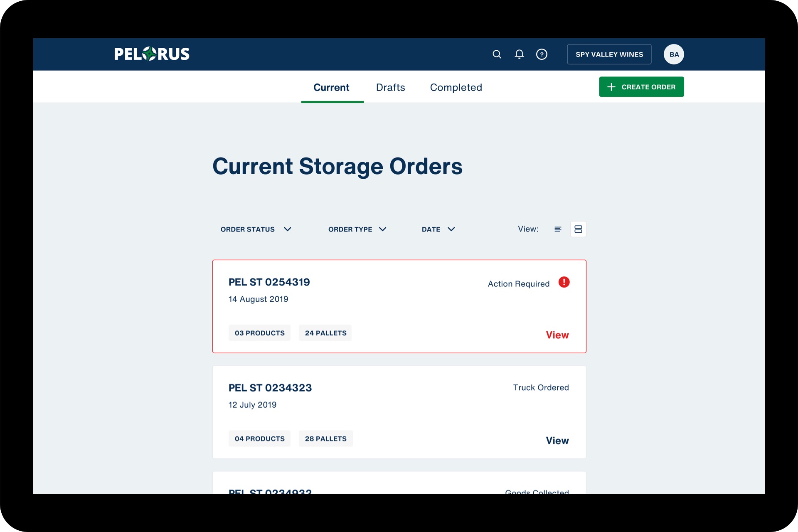Click the 04 Products tag
Screen dimensions: 798x532
pos(259,438)
